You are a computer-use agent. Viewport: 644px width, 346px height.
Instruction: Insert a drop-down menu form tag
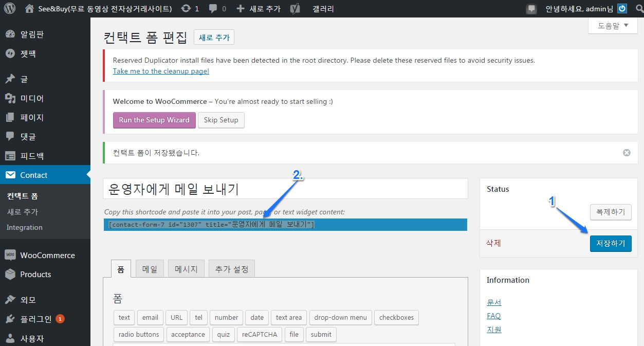coord(340,318)
